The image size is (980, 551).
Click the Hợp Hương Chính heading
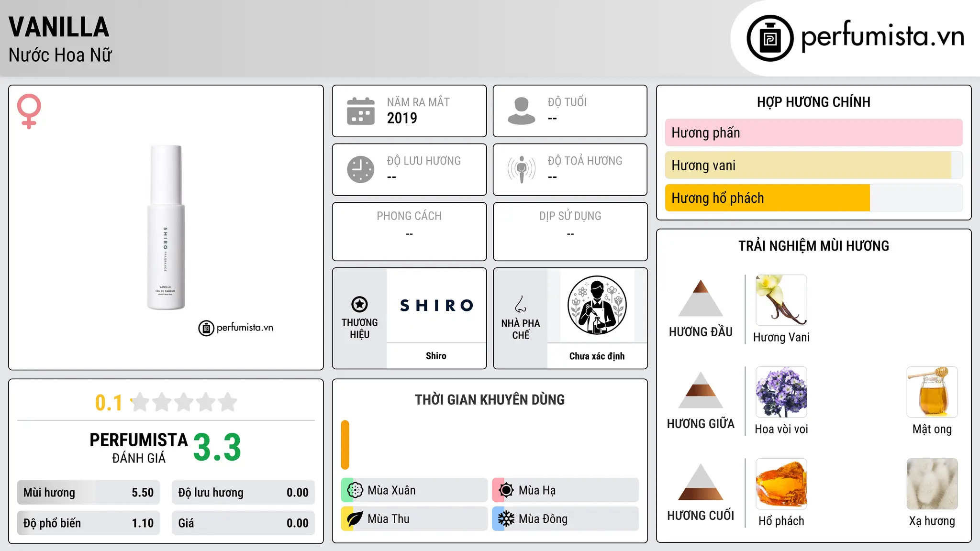coord(813,102)
